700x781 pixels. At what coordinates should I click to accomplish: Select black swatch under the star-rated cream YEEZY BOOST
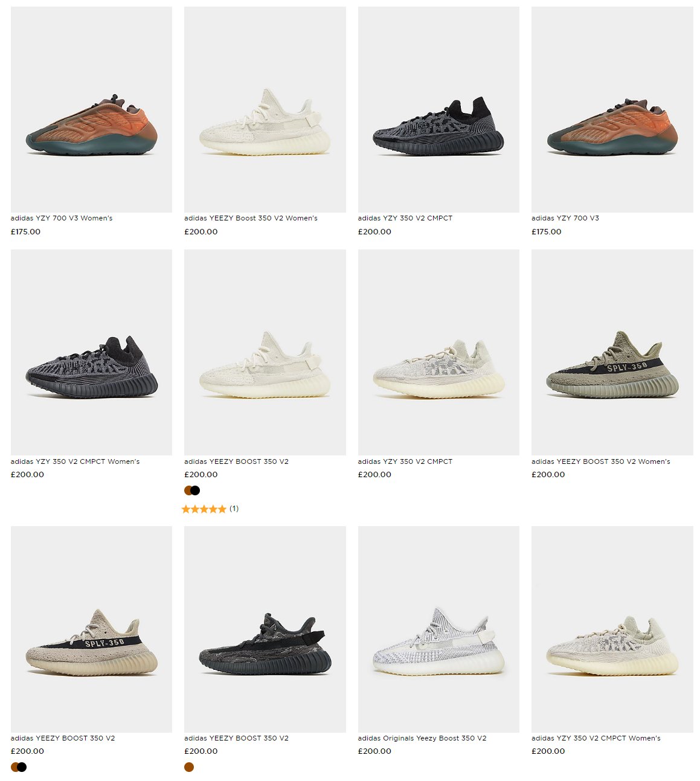tap(195, 490)
